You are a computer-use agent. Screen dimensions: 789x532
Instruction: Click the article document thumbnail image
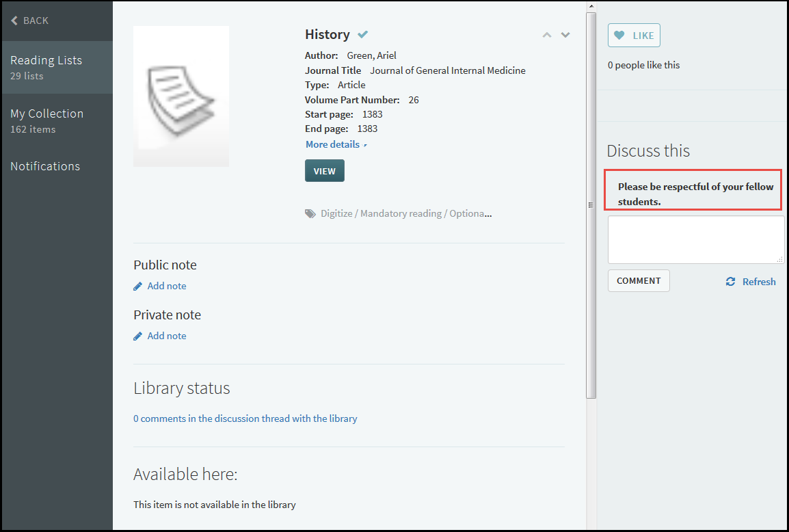(181, 96)
